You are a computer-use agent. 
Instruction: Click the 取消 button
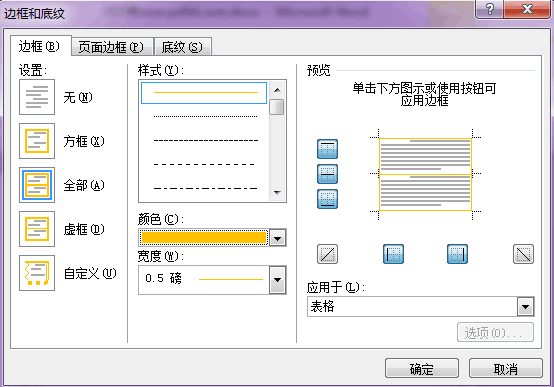pyautogui.click(x=506, y=368)
